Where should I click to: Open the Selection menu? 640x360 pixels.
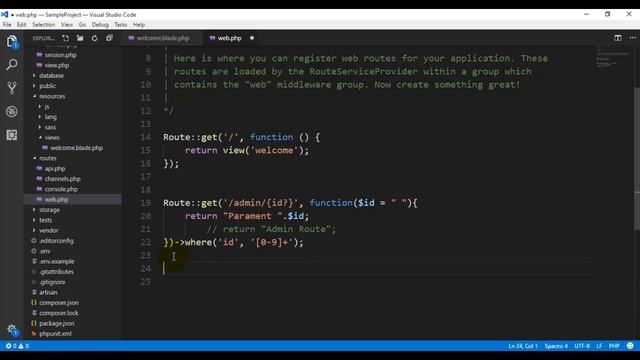[44, 24]
